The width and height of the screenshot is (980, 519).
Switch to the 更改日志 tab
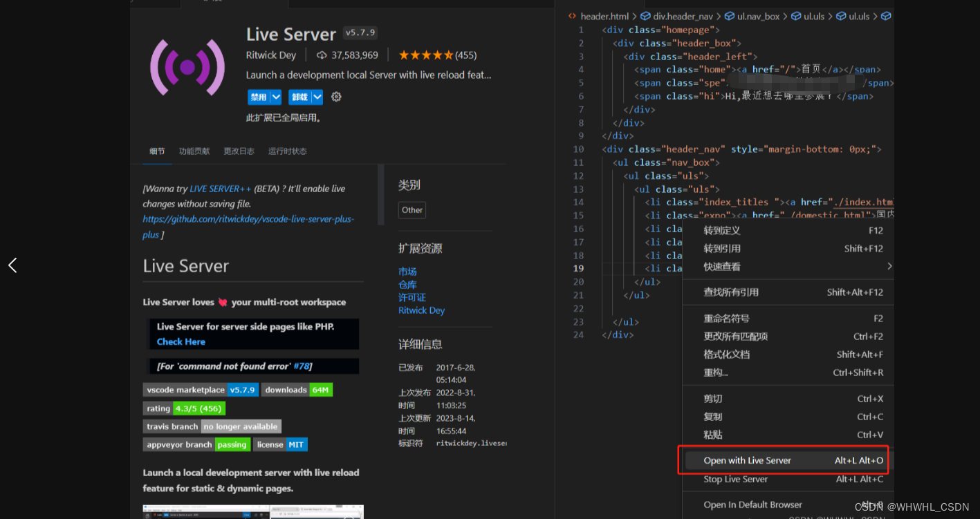pos(239,151)
